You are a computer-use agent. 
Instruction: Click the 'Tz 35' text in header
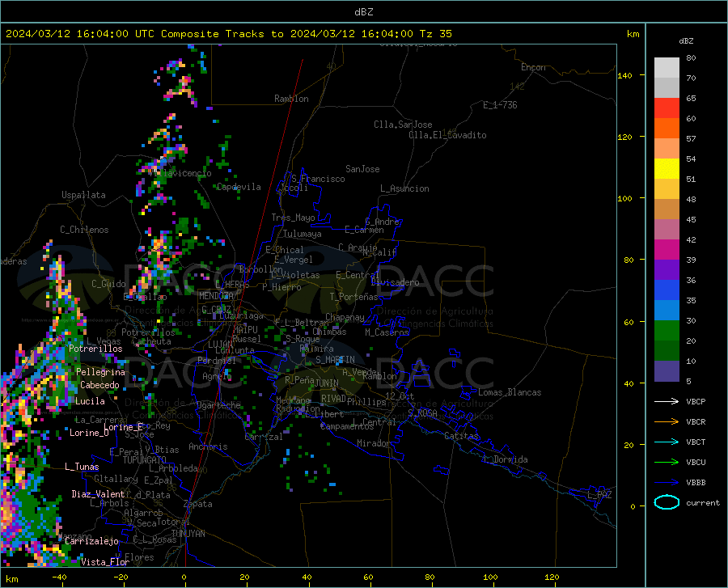pos(435,34)
